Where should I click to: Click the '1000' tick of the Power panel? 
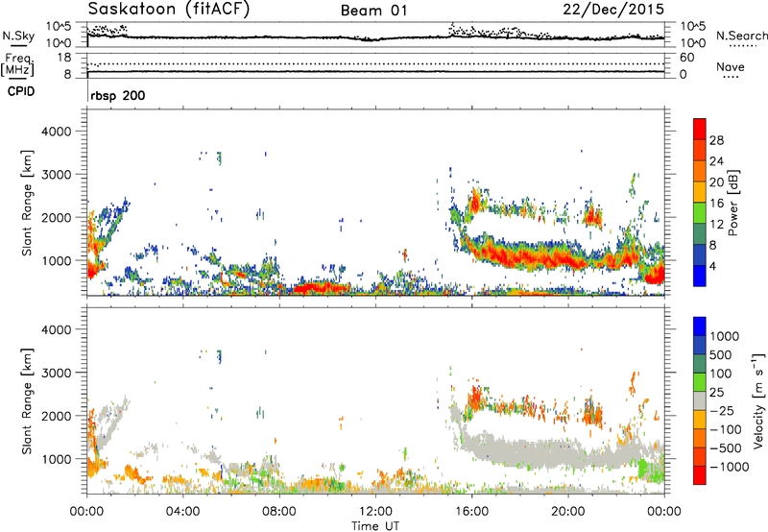pos(56,260)
